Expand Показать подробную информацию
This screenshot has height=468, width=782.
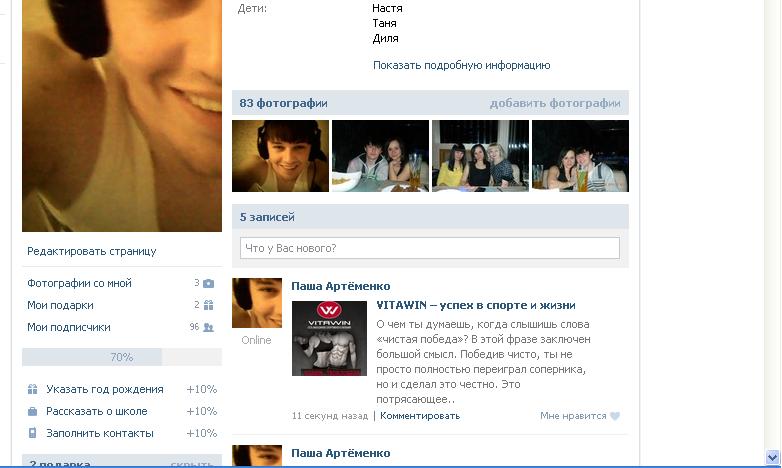462,65
